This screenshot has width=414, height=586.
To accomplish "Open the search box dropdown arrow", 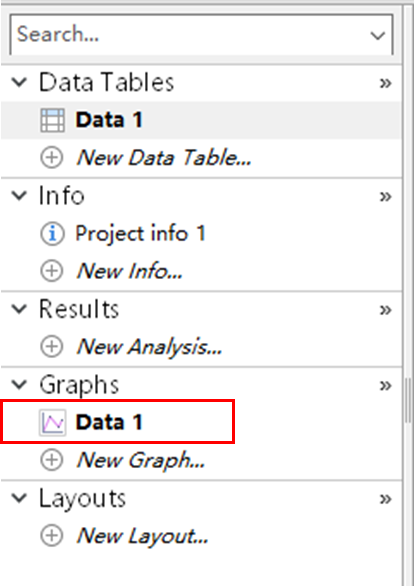I will (x=378, y=36).
